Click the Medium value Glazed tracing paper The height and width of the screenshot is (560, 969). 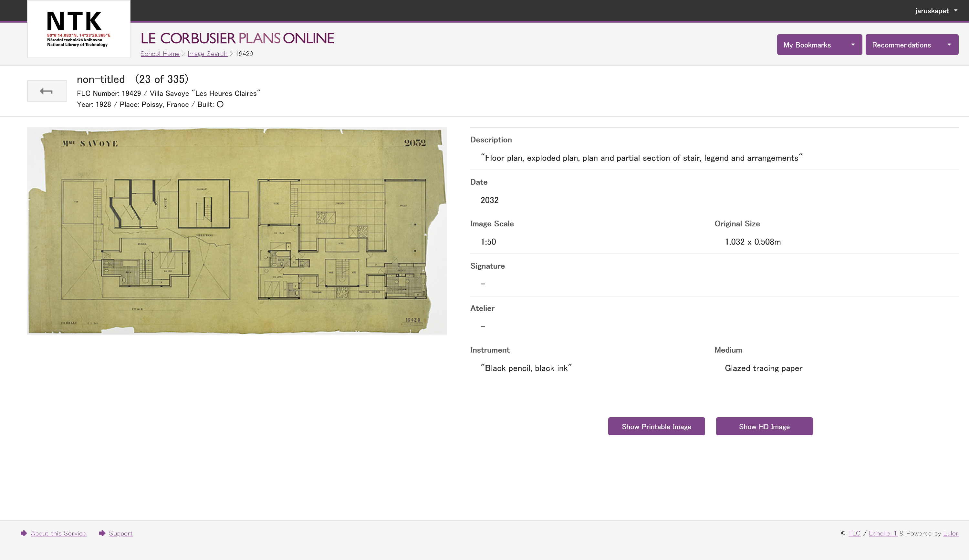763,368
